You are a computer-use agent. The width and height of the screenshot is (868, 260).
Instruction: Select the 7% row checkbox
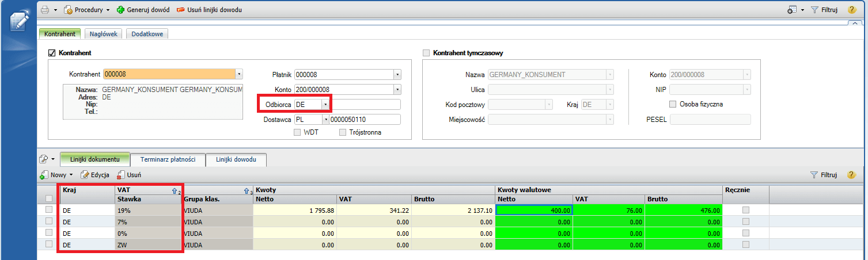tap(49, 221)
